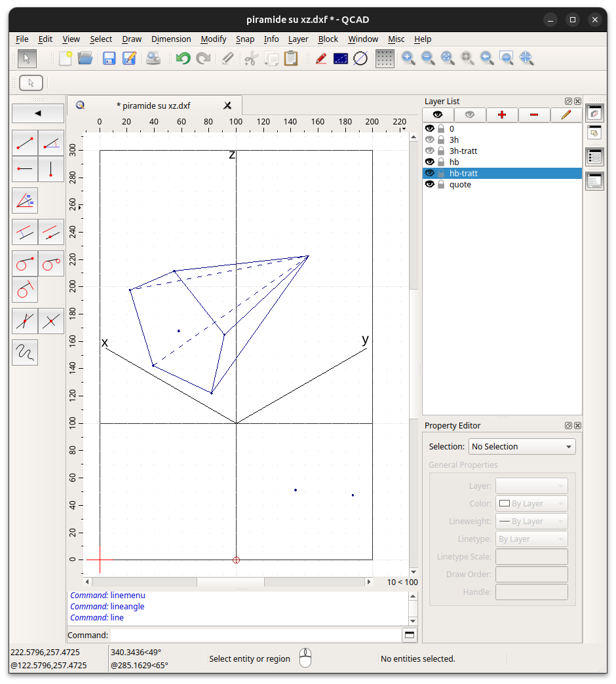Open the Selection dropdown in Property Editor

522,446
